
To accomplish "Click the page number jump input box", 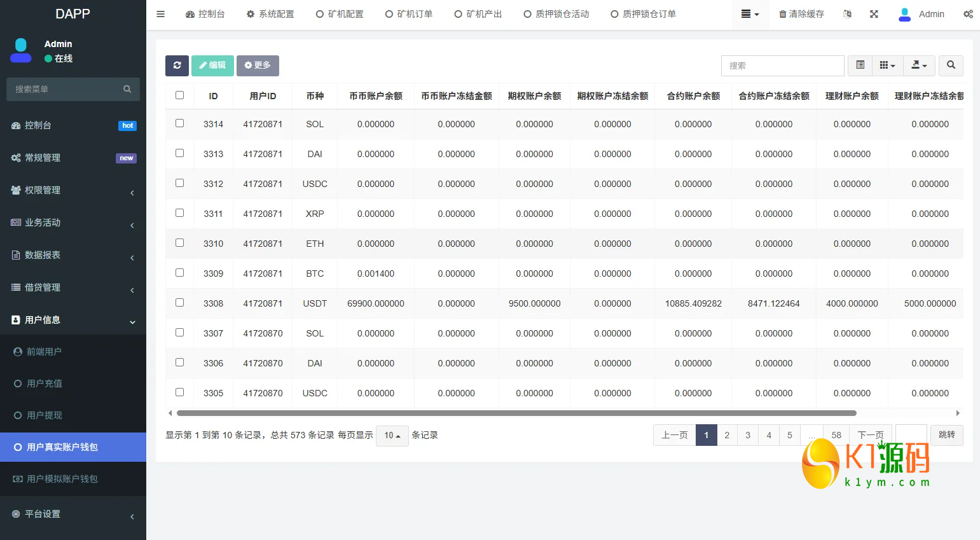I will click(x=911, y=435).
